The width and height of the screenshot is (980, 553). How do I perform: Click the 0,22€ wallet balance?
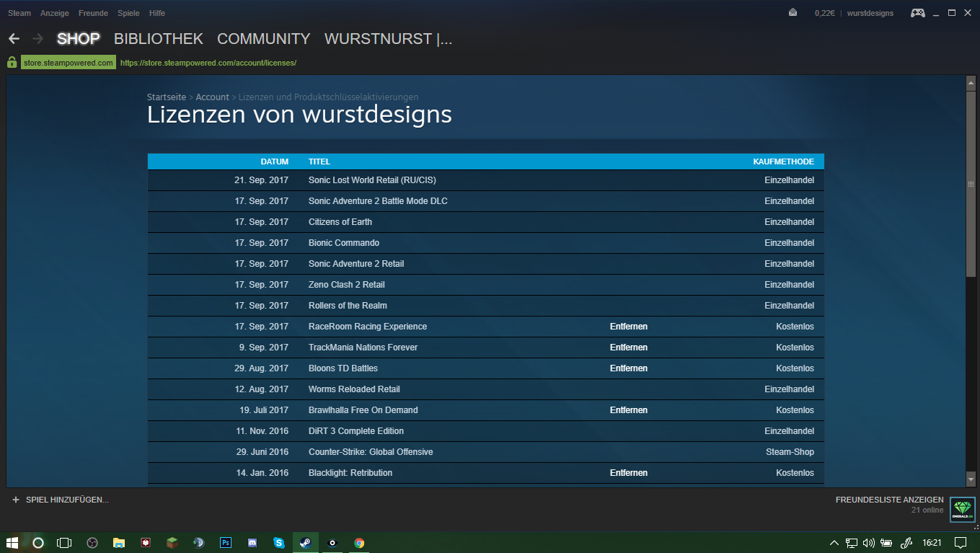pos(824,13)
